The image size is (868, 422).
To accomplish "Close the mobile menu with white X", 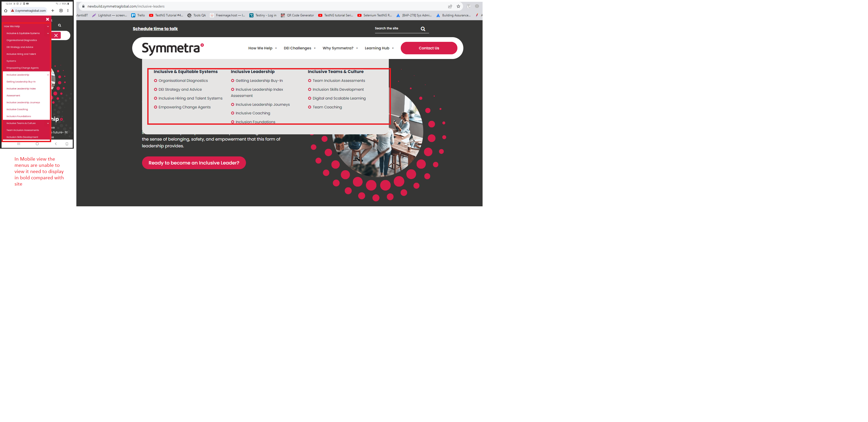I will [x=48, y=19].
